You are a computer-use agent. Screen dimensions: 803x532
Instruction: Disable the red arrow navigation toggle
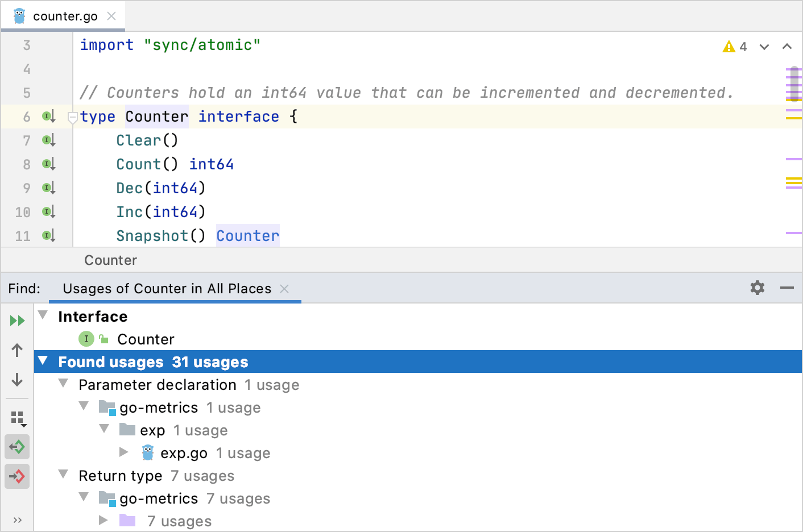tap(17, 476)
